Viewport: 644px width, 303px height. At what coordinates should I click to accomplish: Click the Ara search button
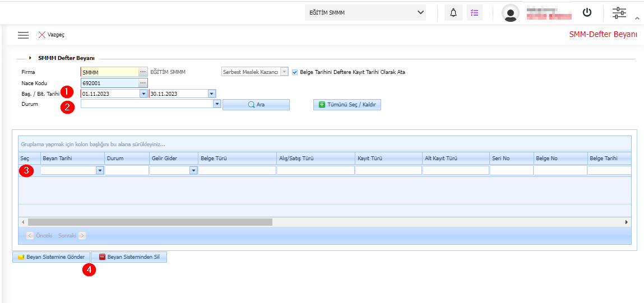[x=256, y=105]
